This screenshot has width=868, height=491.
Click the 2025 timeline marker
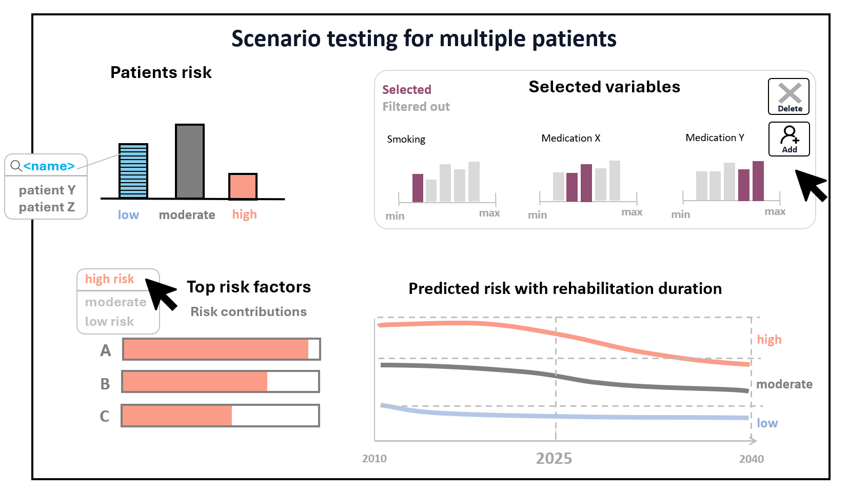click(x=554, y=458)
